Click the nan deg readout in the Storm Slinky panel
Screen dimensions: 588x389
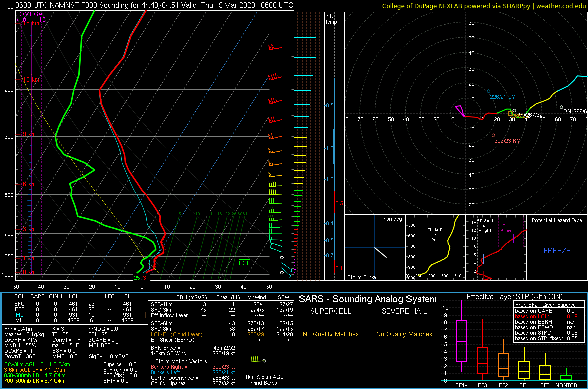tap(392, 219)
